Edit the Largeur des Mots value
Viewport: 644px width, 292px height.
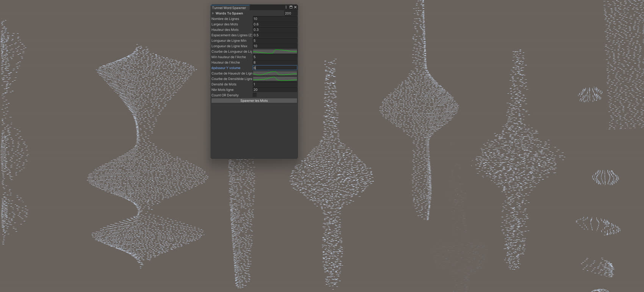tap(275, 24)
